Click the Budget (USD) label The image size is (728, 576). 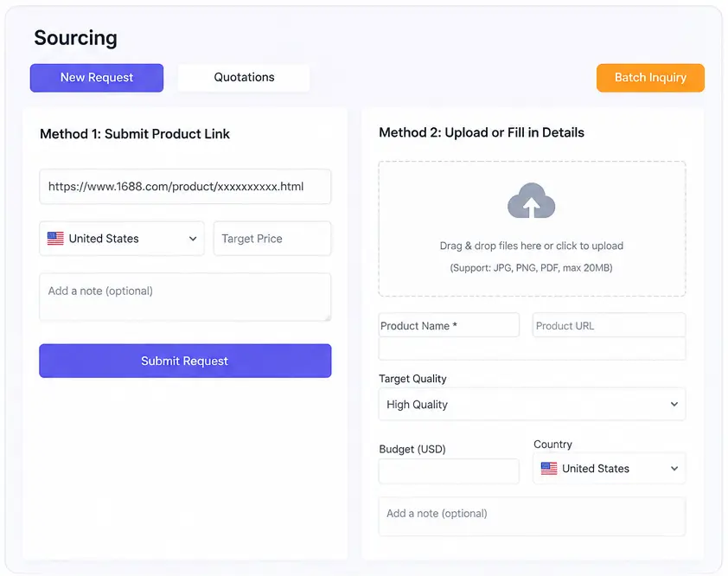tap(412, 449)
